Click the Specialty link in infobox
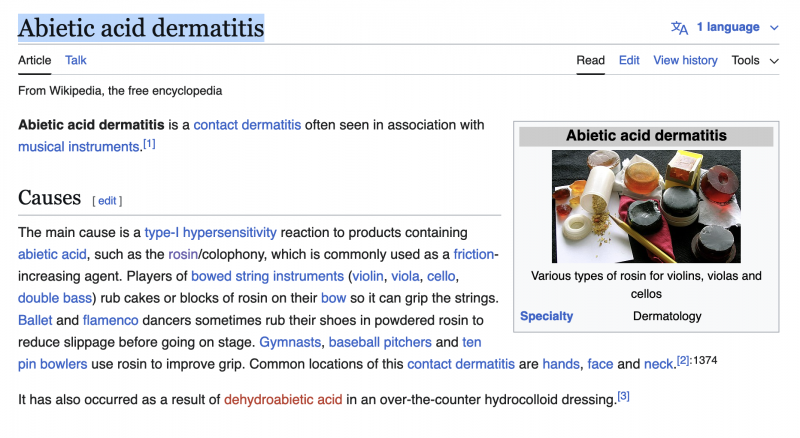Image resolution: width=800 pixels, height=438 pixels. point(547,316)
